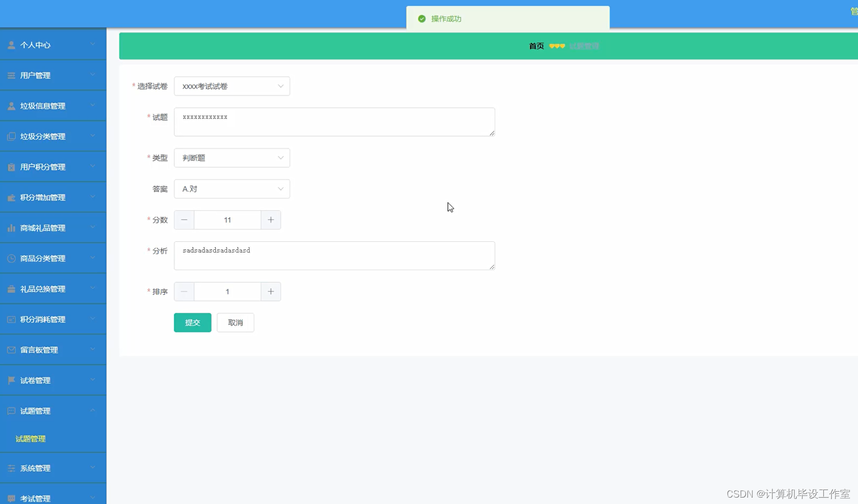The width and height of the screenshot is (858, 504).
Task: Click the 试题 textarea field
Action: click(x=334, y=122)
